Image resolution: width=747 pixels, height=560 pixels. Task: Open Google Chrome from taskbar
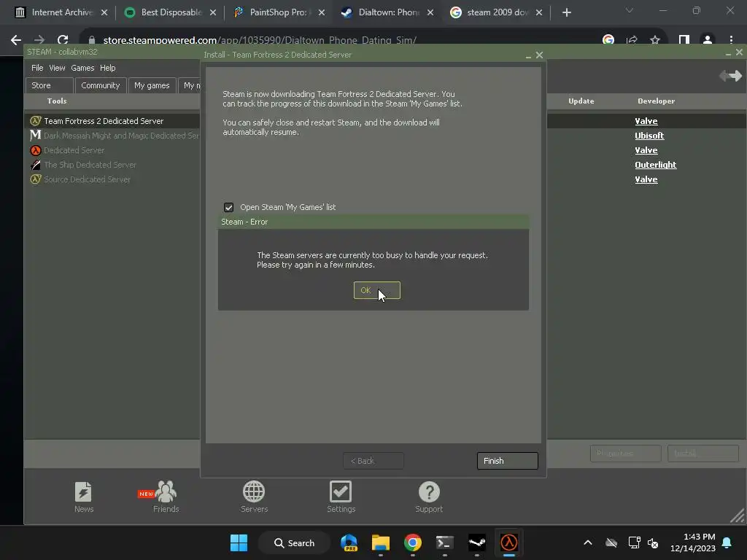[x=413, y=542]
